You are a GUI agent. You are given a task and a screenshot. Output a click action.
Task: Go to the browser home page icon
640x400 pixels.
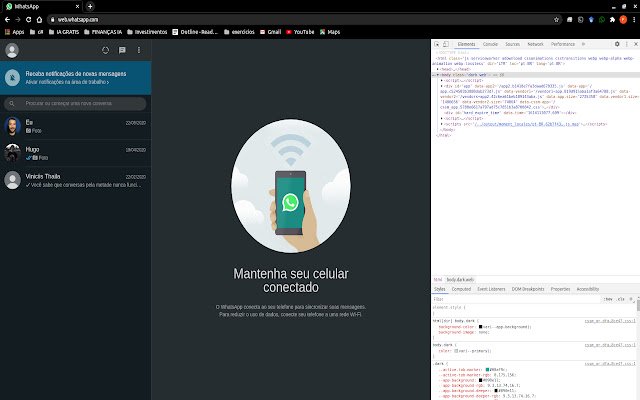(x=39, y=20)
